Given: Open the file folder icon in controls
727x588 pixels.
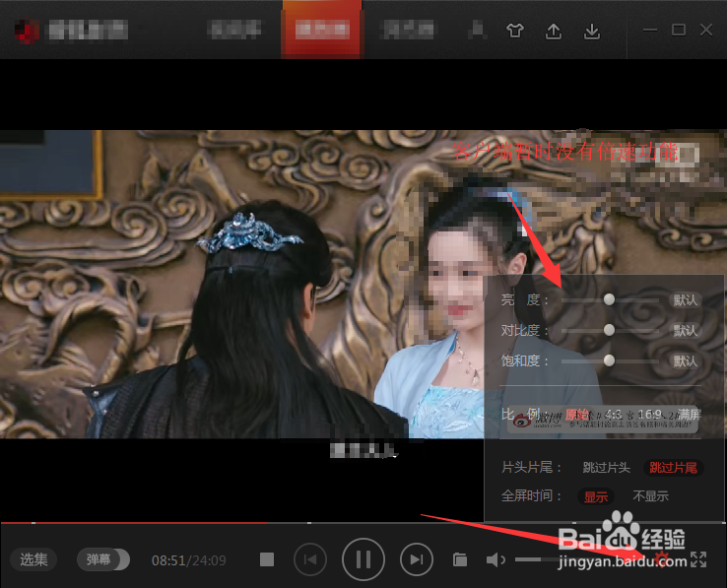Looking at the screenshot, I should coord(459,560).
